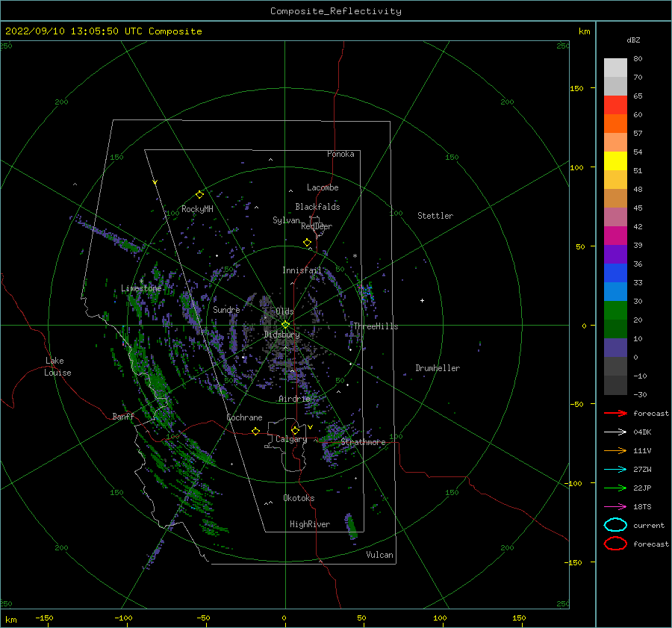Screen dimensions: 672x628
Task: Click the Innisfail city label
Action: point(302,270)
